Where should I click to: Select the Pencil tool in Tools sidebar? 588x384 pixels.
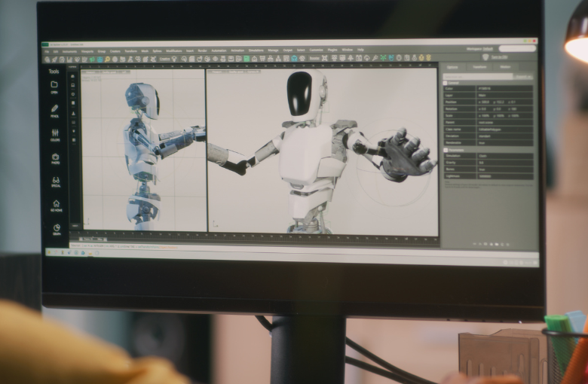pyautogui.click(x=54, y=108)
